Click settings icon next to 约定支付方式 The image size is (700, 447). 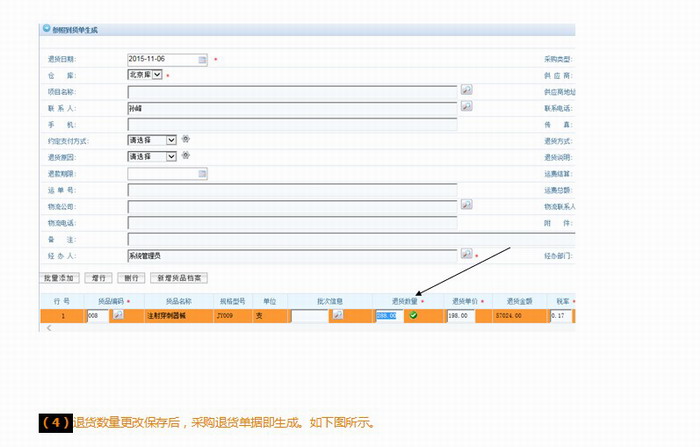click(x=185, y=140)
